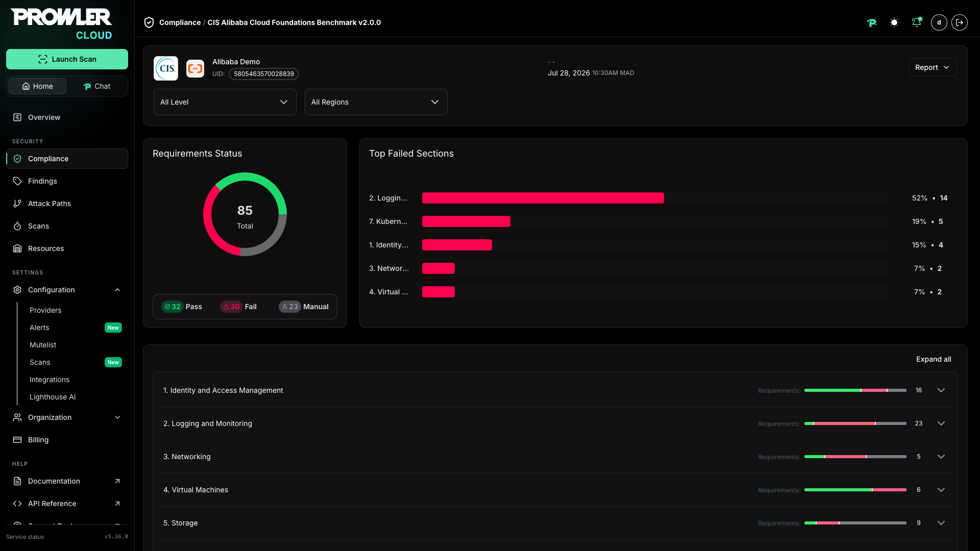
Task: Click the Prowler Cloud logo
Action: pyautogui.click(x=61, y=24)
